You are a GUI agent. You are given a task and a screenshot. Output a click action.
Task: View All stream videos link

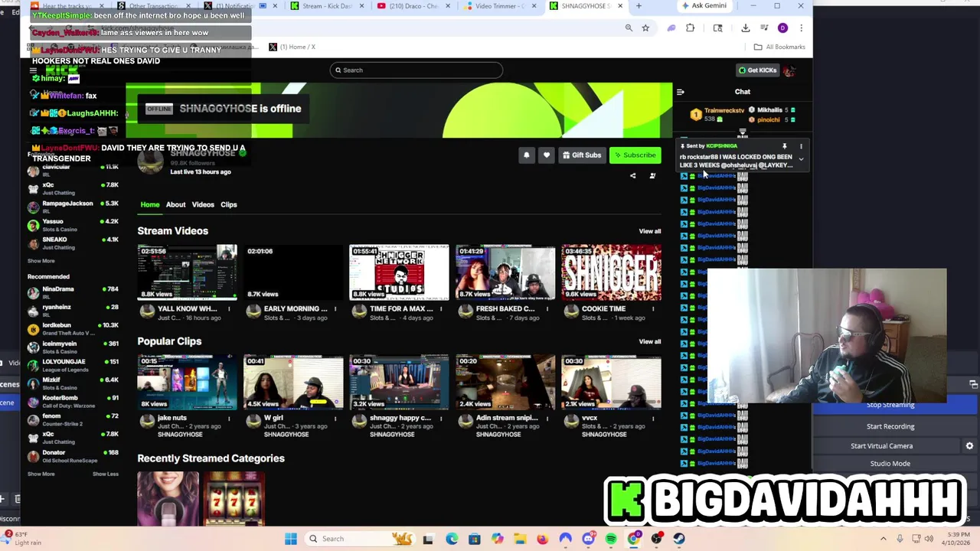[x=650, y=231]
